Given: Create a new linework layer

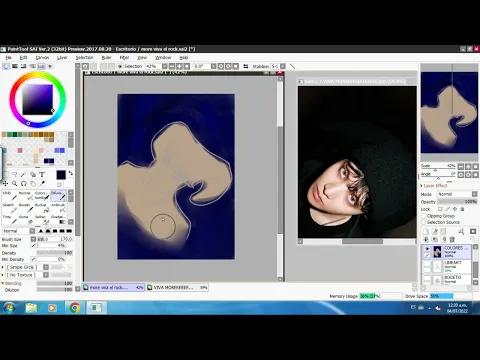Looking at the screenshot, I should click(x=435, y=231).
